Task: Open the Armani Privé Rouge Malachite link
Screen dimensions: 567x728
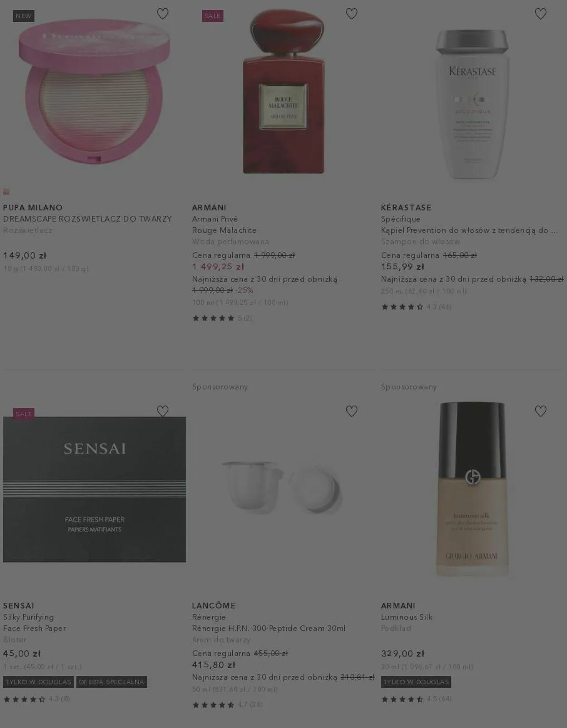Action: pos(224,225)
